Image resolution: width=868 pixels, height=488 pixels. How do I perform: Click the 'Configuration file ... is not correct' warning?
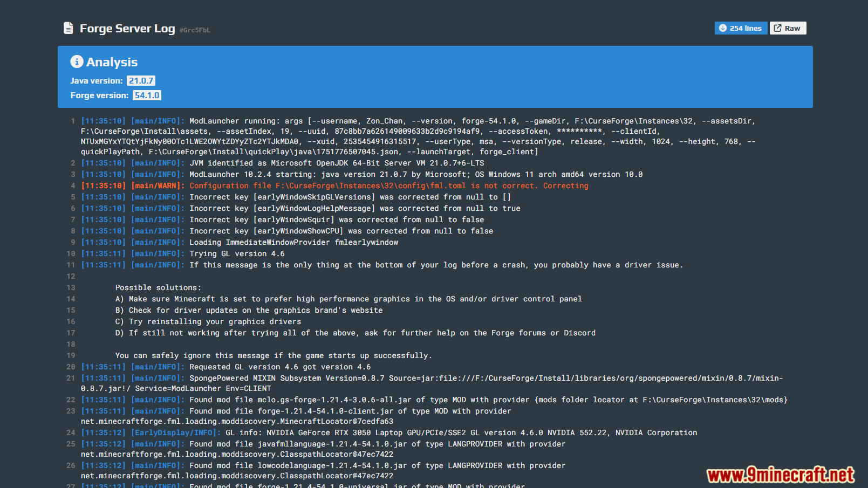click(x=389, y=186)
